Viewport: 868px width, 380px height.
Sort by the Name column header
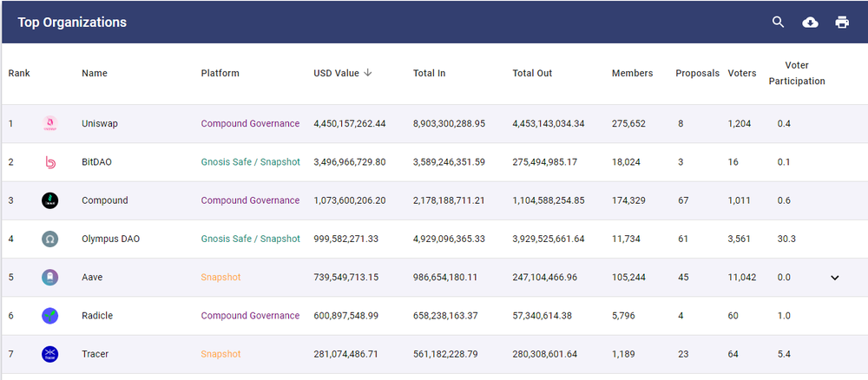pyautogui.click(x=95, y=73)
